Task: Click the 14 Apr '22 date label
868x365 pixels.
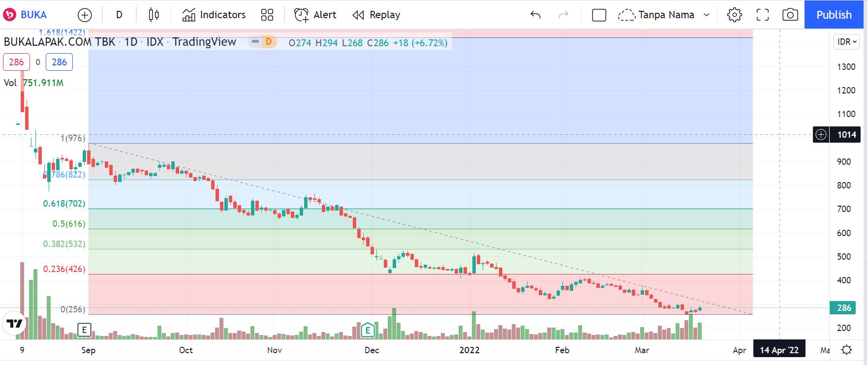Action: [x=779, y=350]
